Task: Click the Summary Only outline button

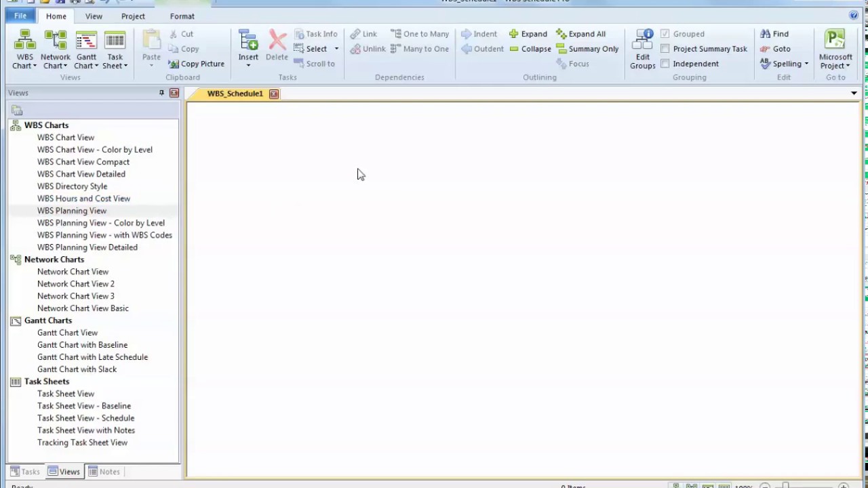Action: click(587, 49)
